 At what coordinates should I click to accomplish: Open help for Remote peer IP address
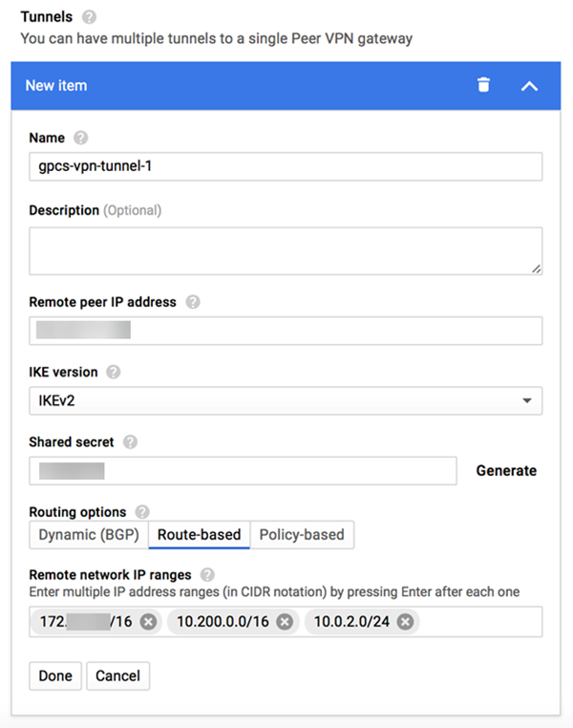coord(193,302)
